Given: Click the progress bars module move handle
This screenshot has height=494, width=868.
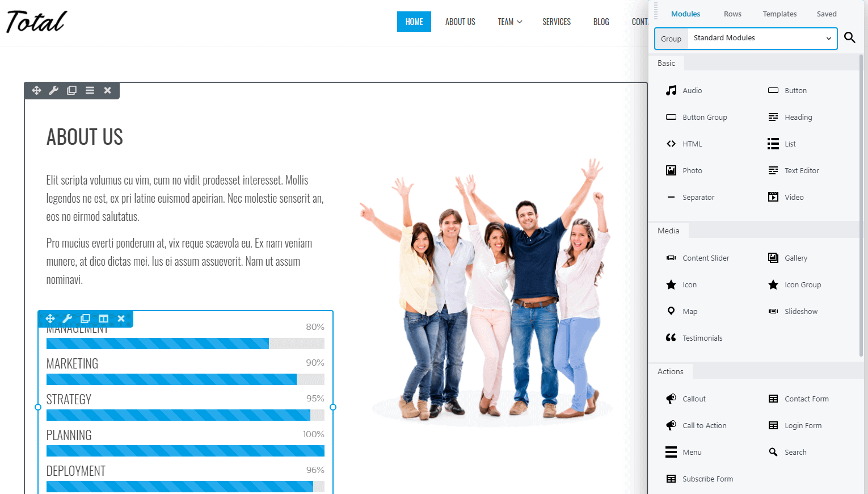Looking at the screenshot, I should 50,319.
